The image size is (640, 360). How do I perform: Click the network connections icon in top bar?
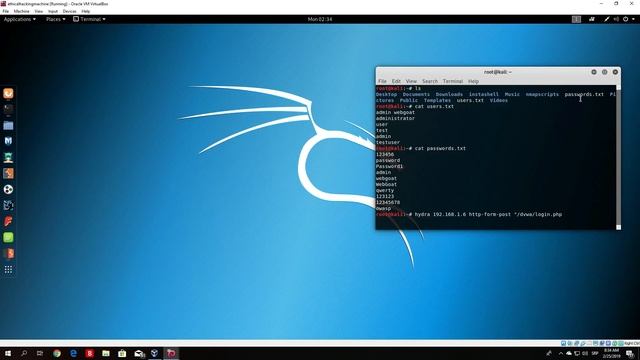pos(591,19)
